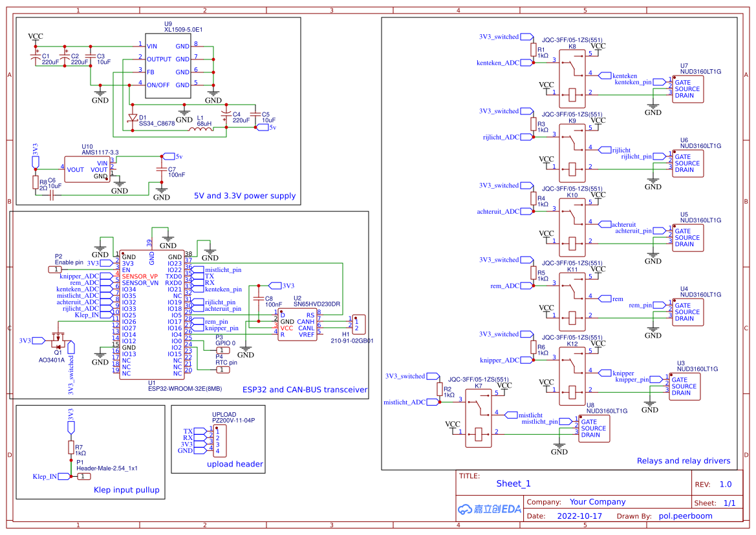
Task: Select the H1 CAN connector
Action: (x=358, y=323)
